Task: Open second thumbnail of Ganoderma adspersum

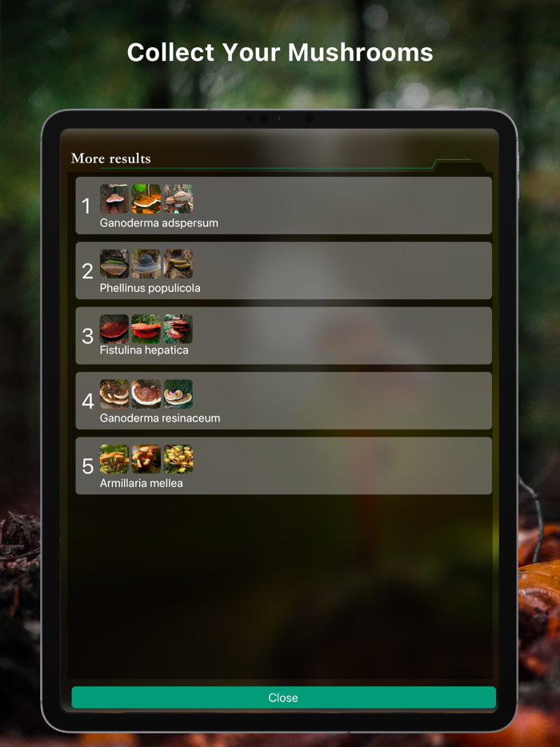Action: tap(146, 198)
